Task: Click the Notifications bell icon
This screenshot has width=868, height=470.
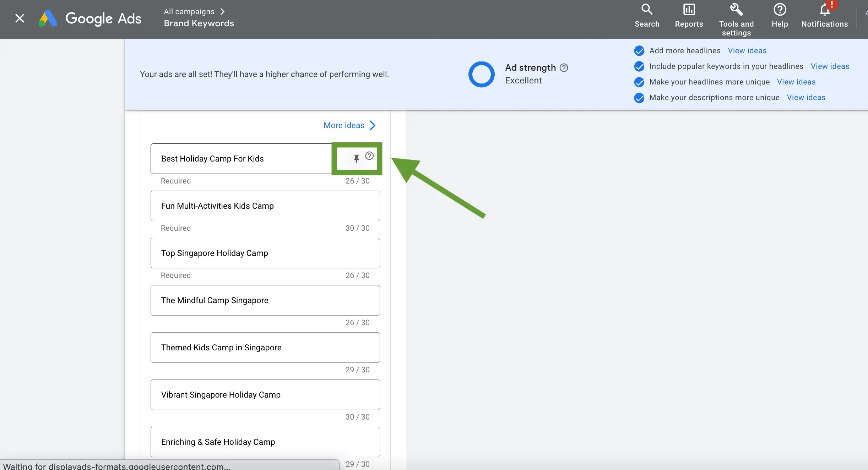Action: point(826,12)
